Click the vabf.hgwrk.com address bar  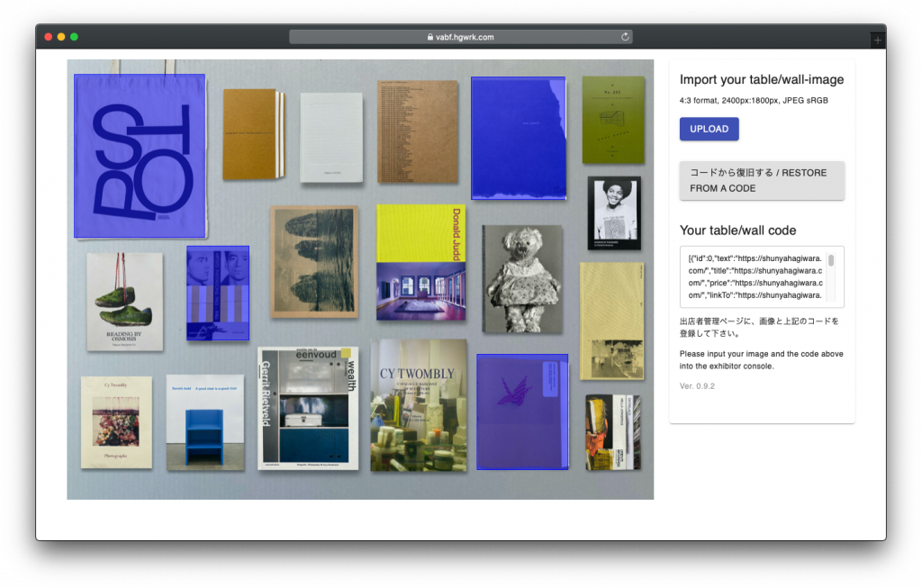pyautogui.click(x=461, y=36)
